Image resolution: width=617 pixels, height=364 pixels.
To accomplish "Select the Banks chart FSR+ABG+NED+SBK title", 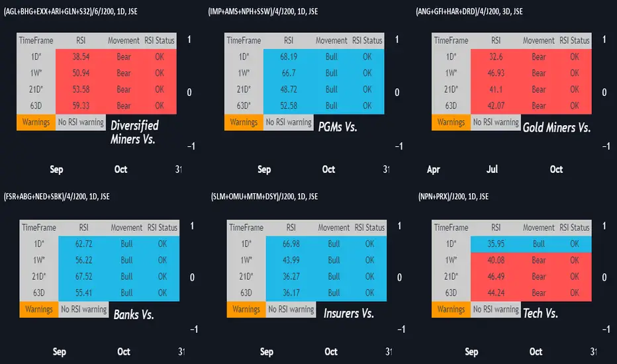I will pos(57,197).
